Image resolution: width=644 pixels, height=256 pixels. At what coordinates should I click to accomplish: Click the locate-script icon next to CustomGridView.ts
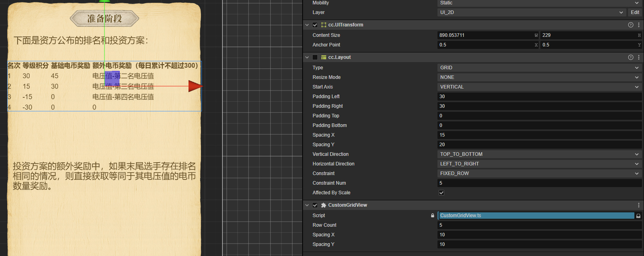click(x=638, y=216)
